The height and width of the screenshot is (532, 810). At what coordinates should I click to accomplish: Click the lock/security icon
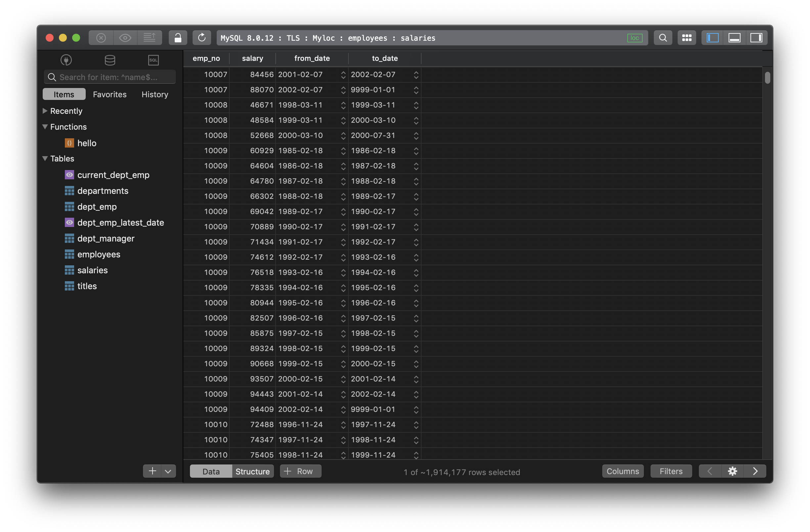[177, 37]
